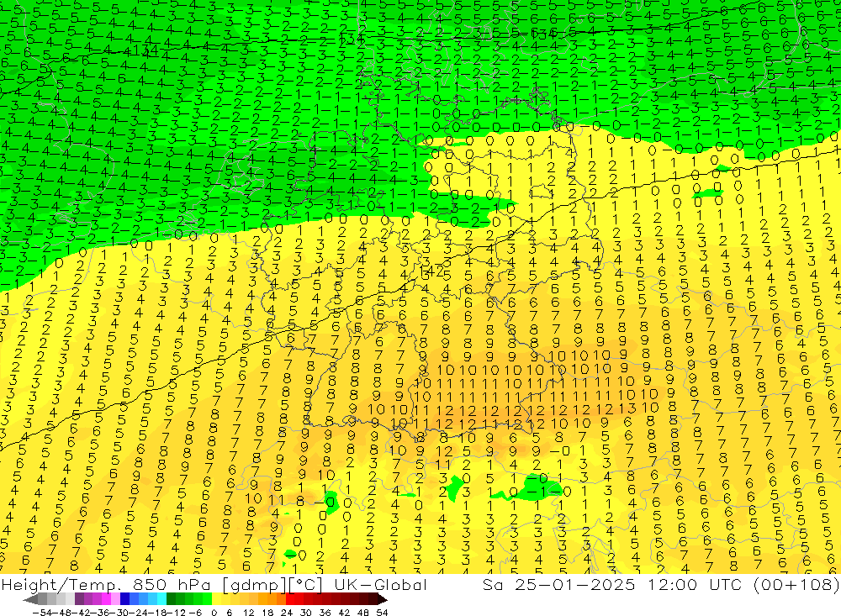
Task: Click the bright yellow legend color swatch
Action: [216, 599]
